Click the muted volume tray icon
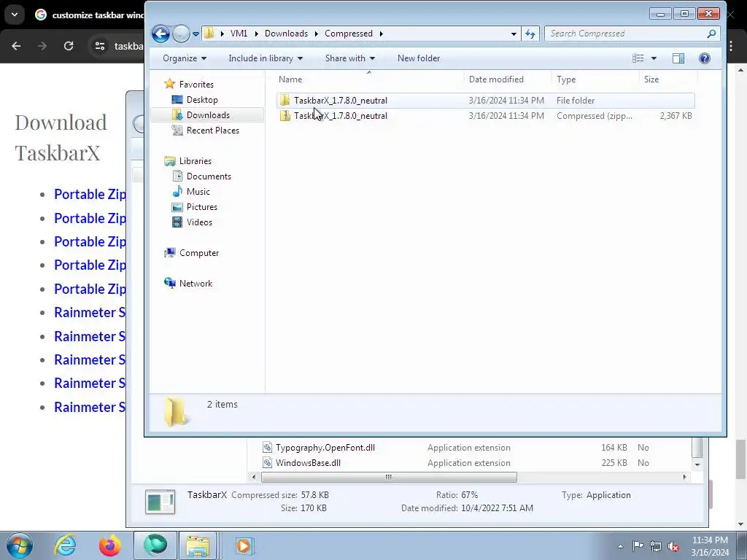The image size is (747, 560). point(673,546)
